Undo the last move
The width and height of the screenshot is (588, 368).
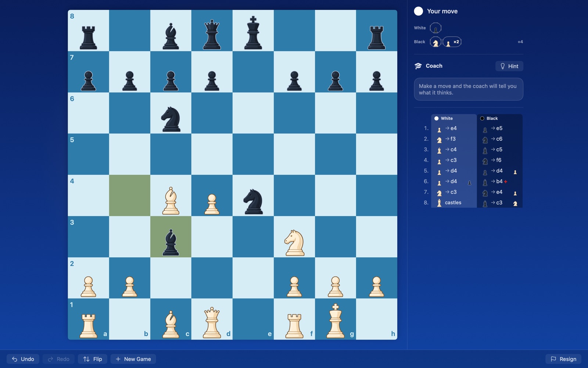(x=23, y=359)
